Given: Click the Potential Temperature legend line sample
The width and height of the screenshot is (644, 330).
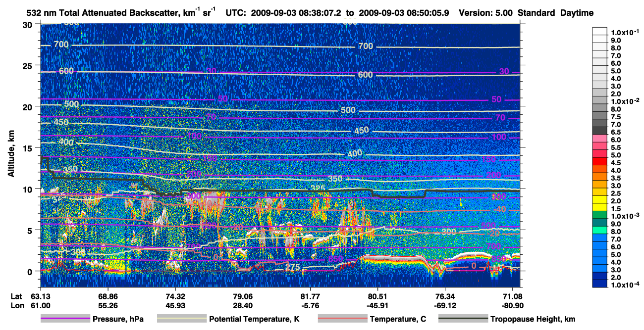Looking at the screenshot, I should click(181, 319).
